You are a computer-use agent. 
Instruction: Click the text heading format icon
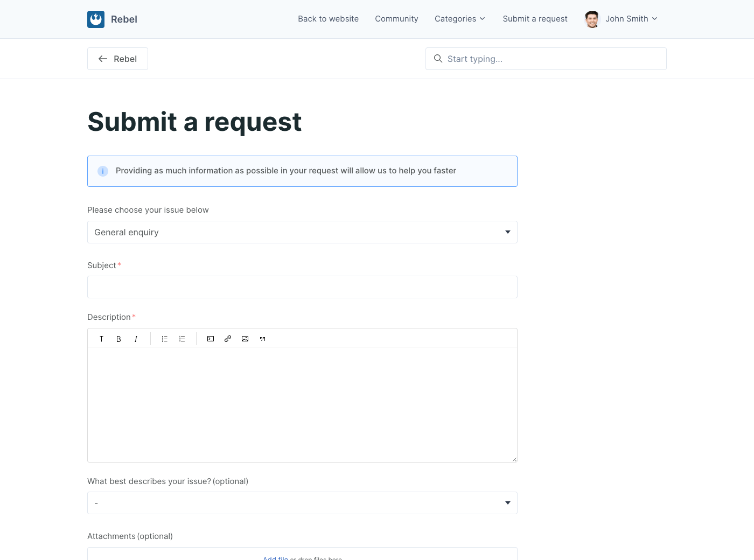point(101,339)
